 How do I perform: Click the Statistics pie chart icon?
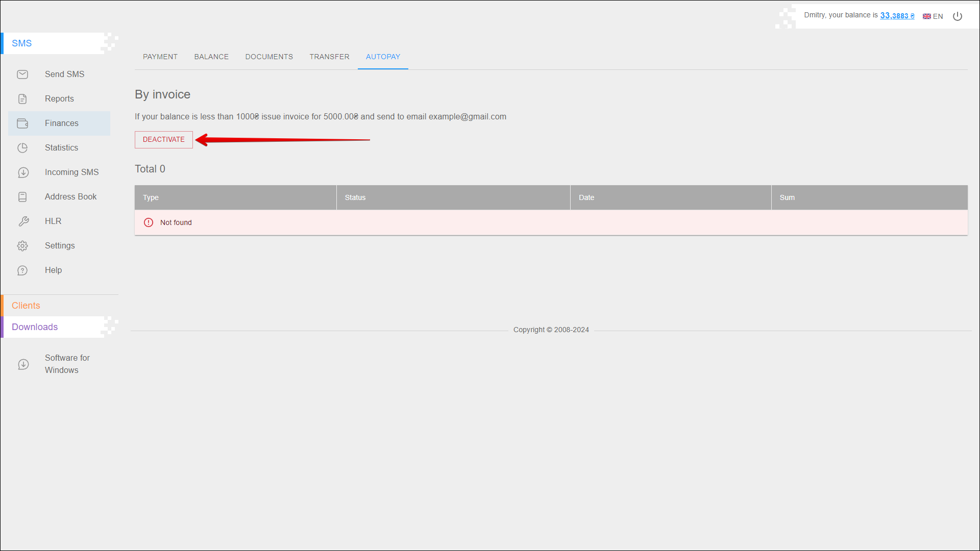[x=22, y=148]
